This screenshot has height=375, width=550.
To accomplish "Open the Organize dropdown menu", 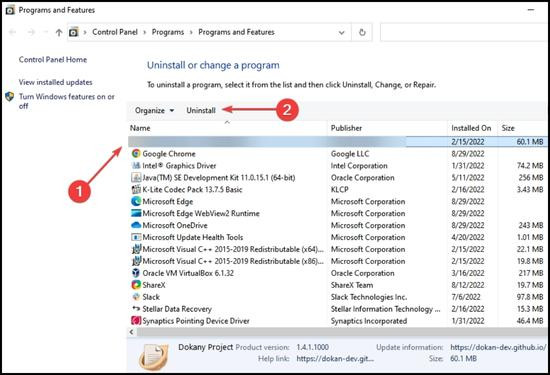I will coord(154,111).
